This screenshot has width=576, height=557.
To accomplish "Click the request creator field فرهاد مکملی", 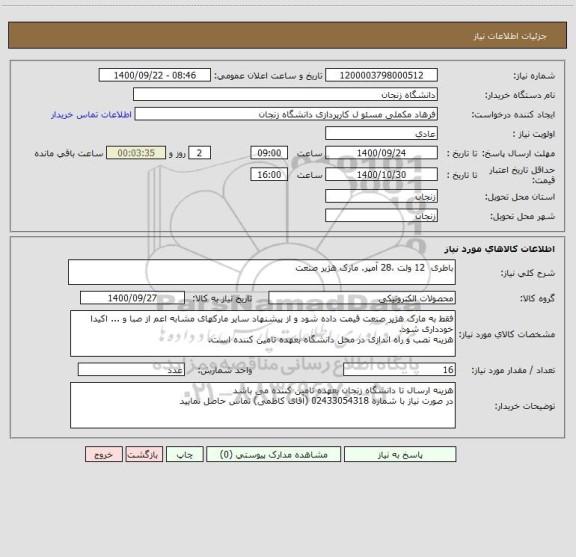I will tap(286, 114).
